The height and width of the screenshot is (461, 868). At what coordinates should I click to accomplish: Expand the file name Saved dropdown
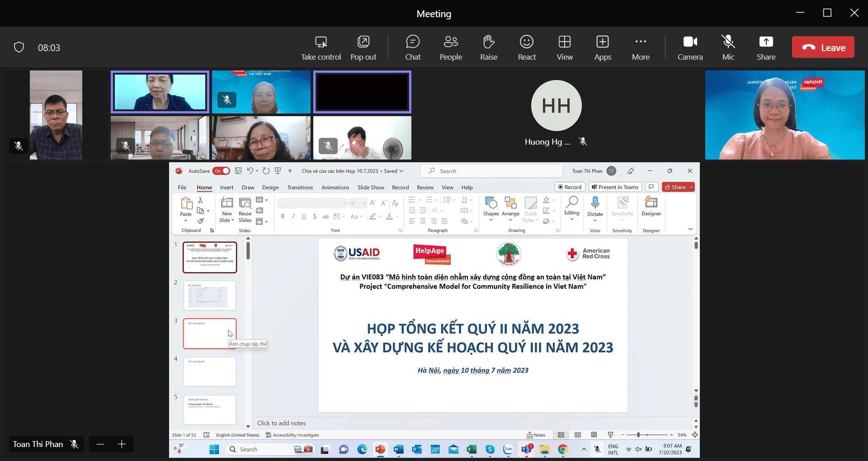[401, 171]
